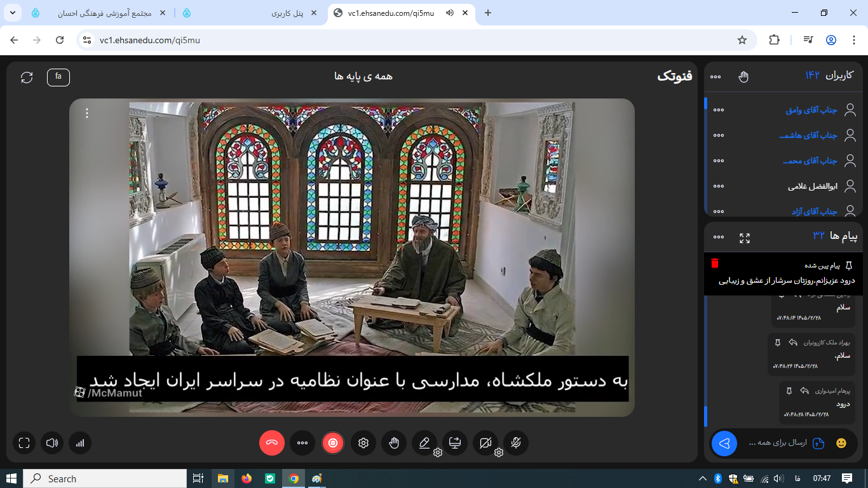Open the connection signal status icon

pos(80,443)
